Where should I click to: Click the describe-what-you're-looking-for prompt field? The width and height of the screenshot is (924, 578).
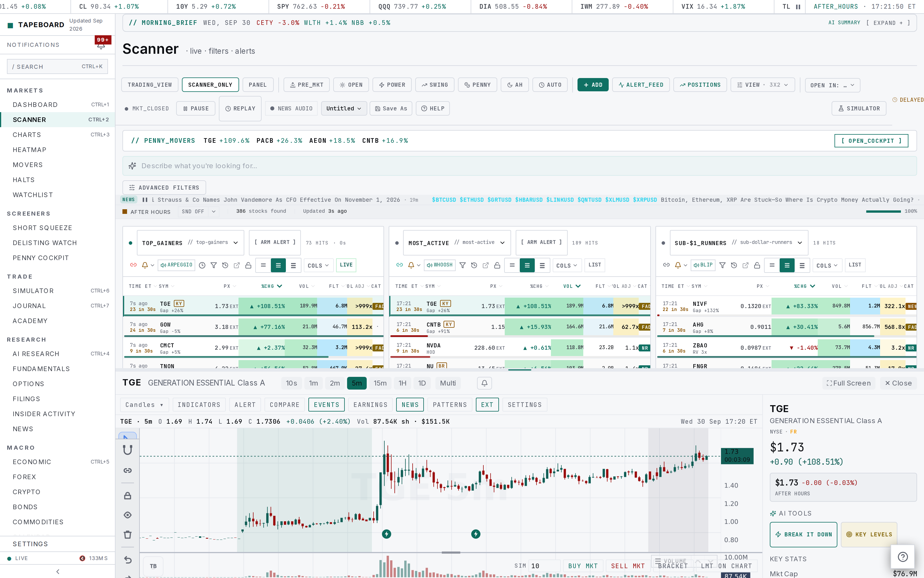pos(519,166)
